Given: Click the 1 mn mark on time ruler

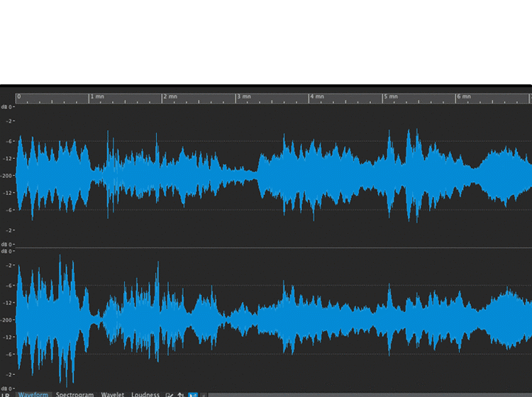Looking at the screenshot, I should click(97, 96).
